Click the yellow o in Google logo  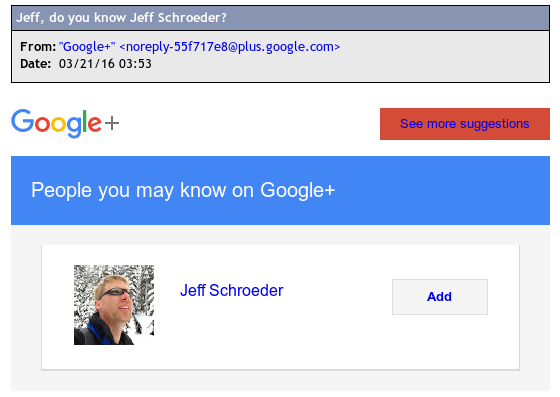[58, 124]
